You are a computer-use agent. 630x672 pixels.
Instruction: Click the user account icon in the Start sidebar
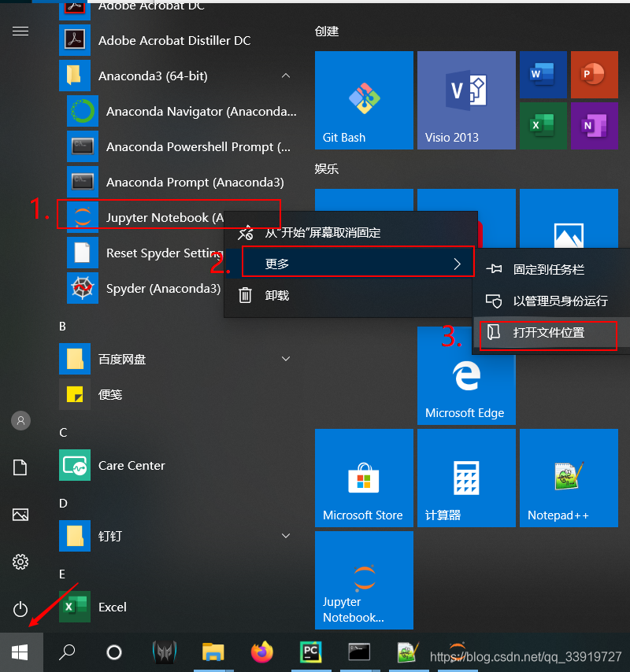(20, 421)
